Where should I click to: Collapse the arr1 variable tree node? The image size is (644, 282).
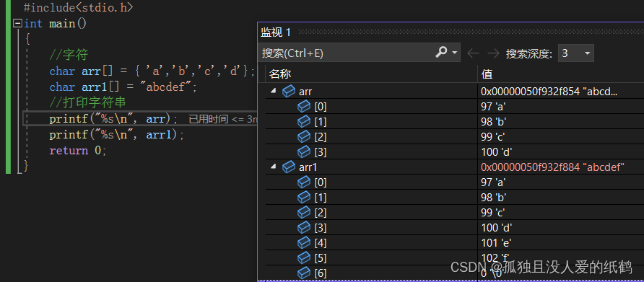coord(273,167)
